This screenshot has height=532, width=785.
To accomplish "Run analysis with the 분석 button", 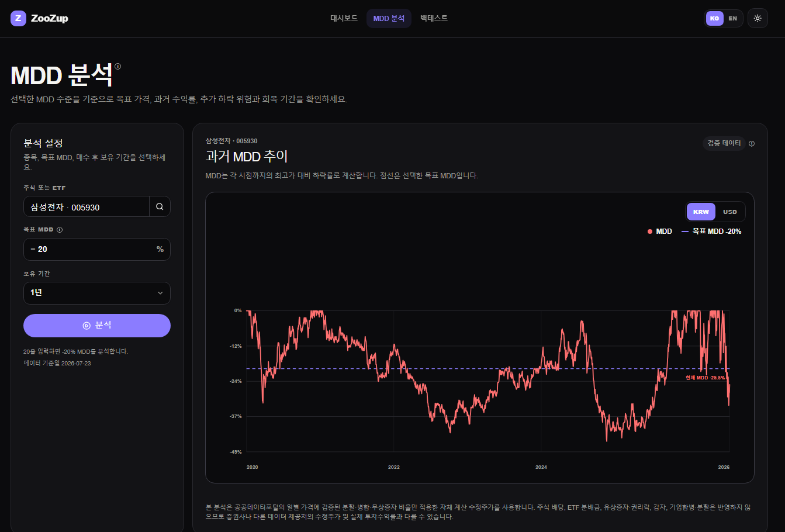I will (x=97, y=326).
